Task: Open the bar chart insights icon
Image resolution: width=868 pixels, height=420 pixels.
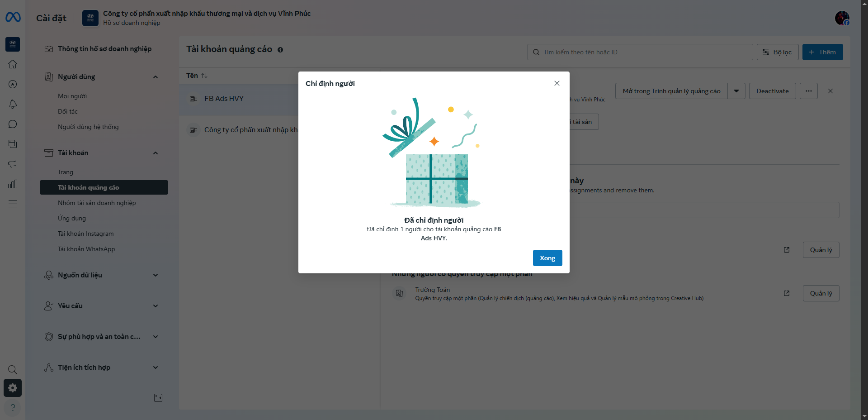Action: (x=13, y=184)
